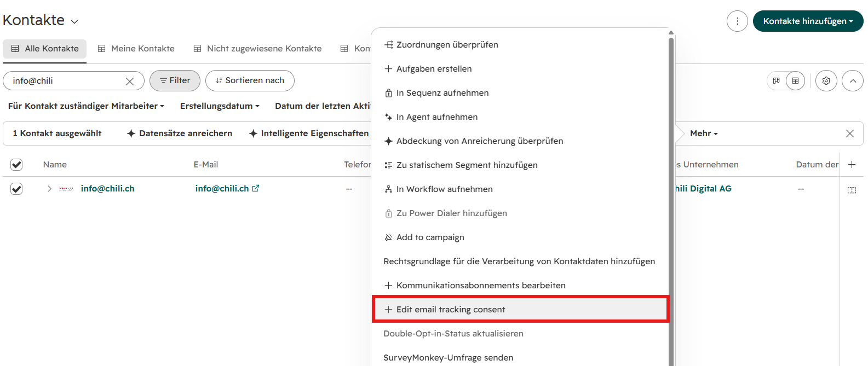The image size is (868, 366).
Task: Expand the info@chili.ch row chevron
Action: [49, 189]
